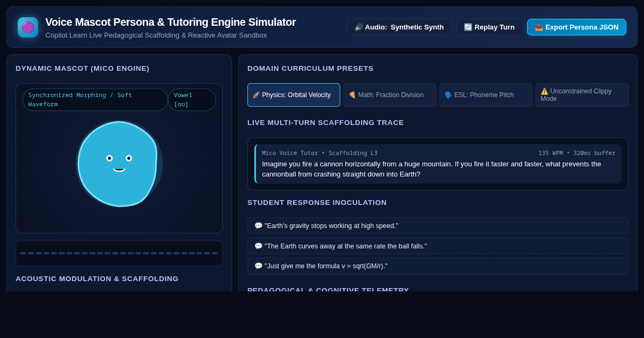Click the Dynamic Mascot (Mico Engine) heading
Screen dimensions: 644x338
coord(83,69)
